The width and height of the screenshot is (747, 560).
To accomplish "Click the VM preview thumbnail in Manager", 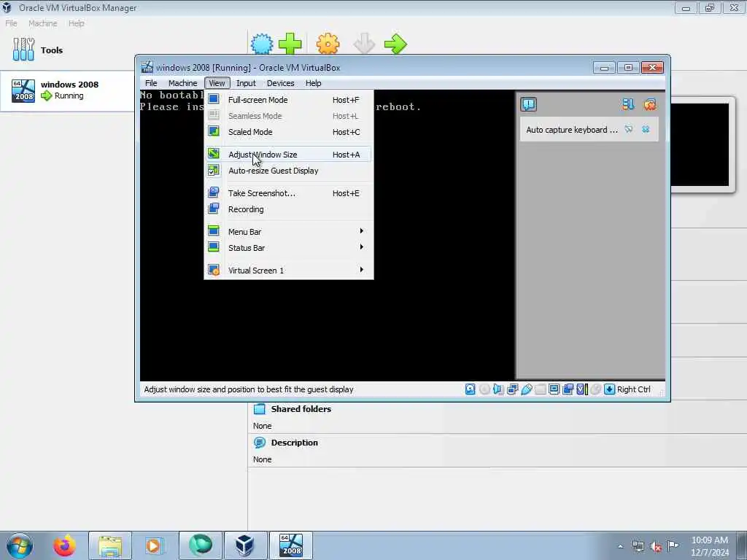I will pyautogui.click(x=700, y=145).
